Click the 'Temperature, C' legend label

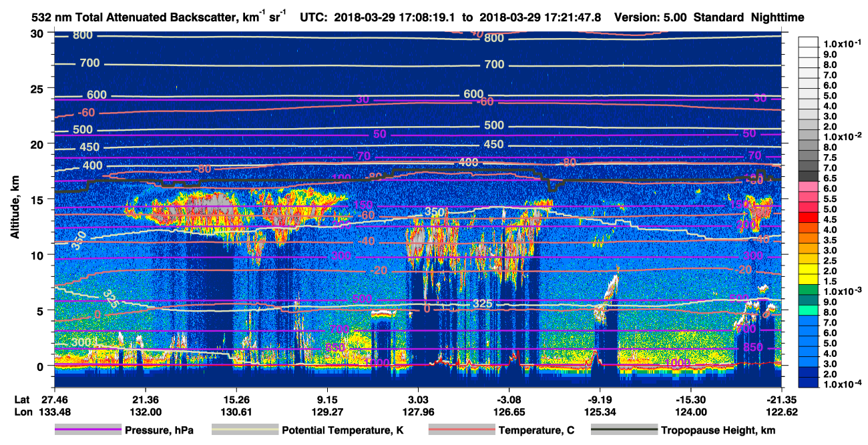pos(536,430)
